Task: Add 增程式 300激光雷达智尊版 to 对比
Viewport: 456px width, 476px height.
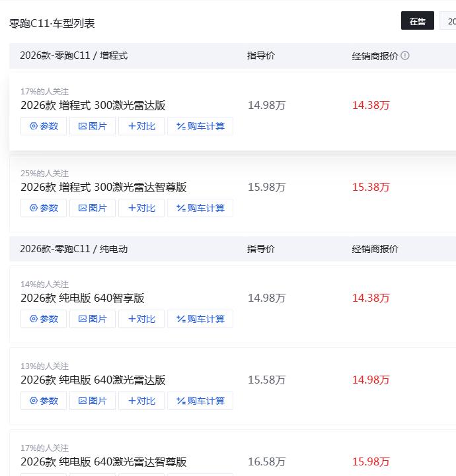Action: [x=141, y=208]
